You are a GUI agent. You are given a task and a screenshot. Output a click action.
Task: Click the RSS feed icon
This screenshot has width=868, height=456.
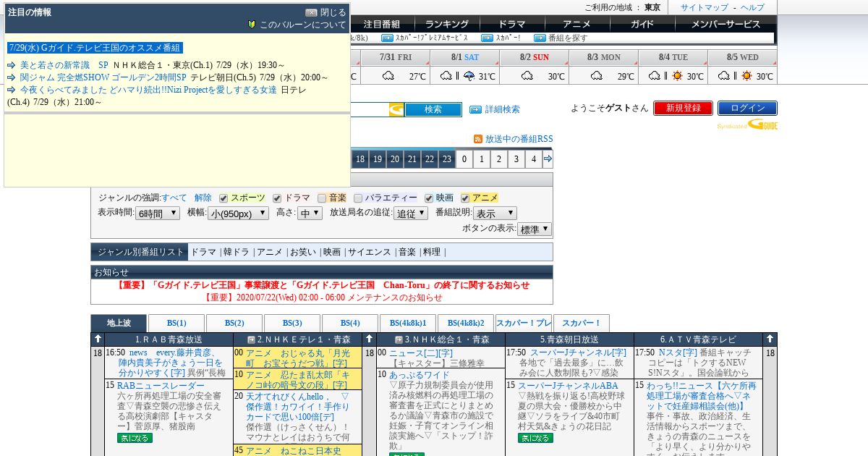coord(478,139)
